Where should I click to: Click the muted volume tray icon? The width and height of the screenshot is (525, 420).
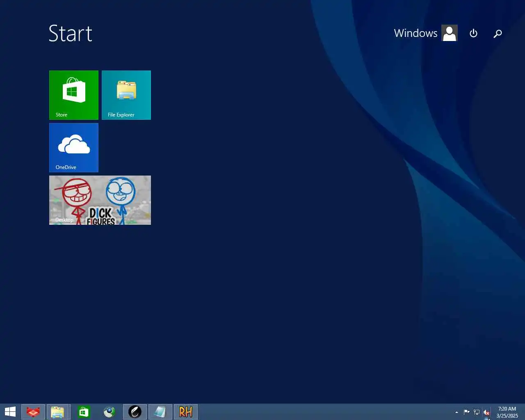tap(486, 412)
